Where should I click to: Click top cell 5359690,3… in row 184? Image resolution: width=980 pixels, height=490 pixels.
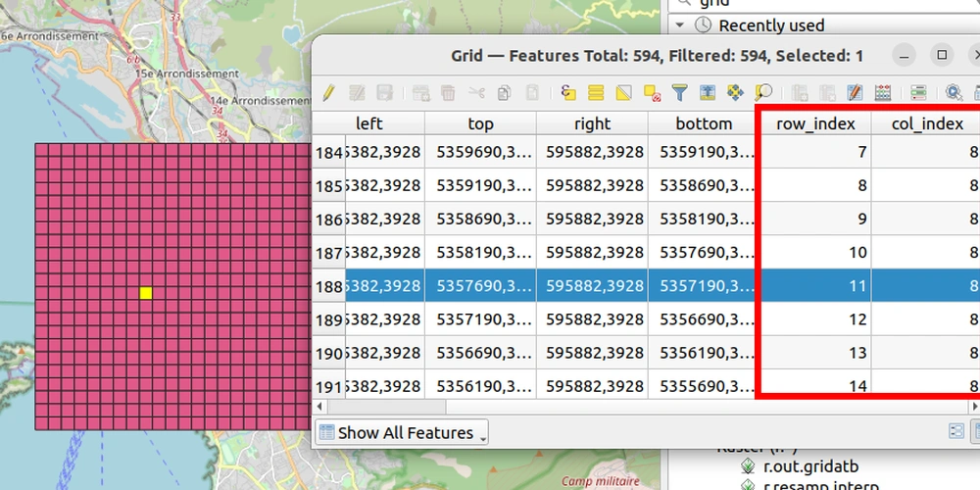tap(480, 152)
